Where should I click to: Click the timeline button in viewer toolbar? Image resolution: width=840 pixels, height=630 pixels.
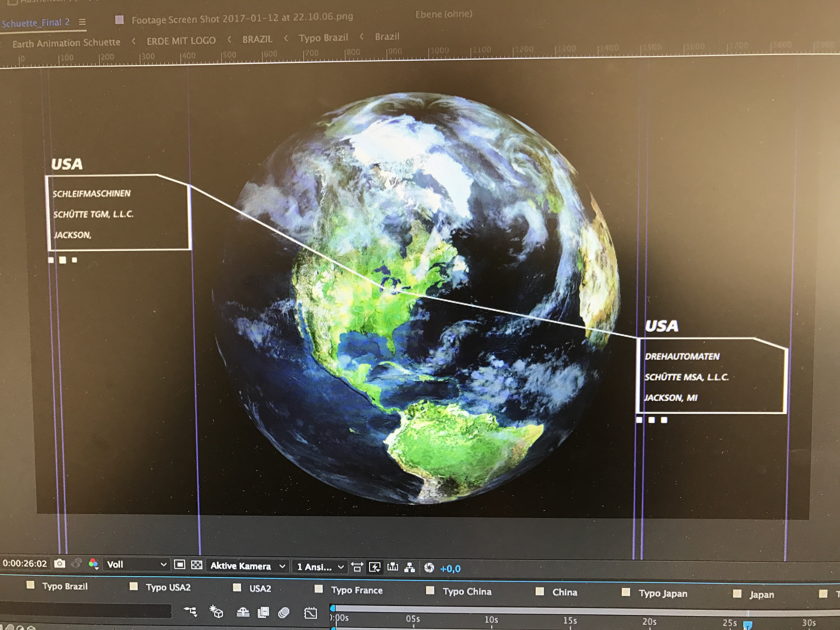[x=392, y=567]
